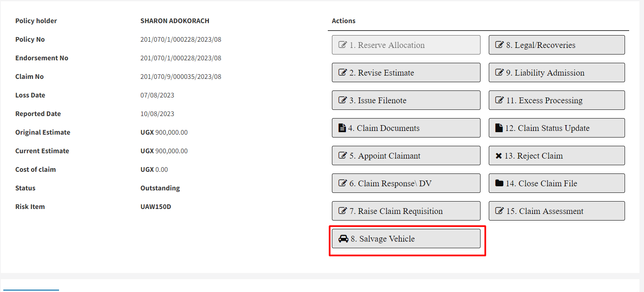Click the folder icon on Close Claim File

[499, 183]
